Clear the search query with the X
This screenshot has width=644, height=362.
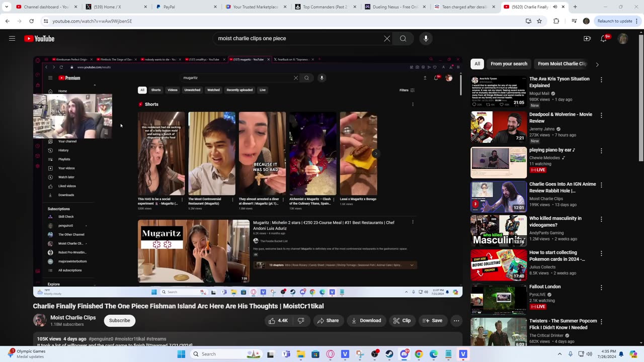pos(387,39)
